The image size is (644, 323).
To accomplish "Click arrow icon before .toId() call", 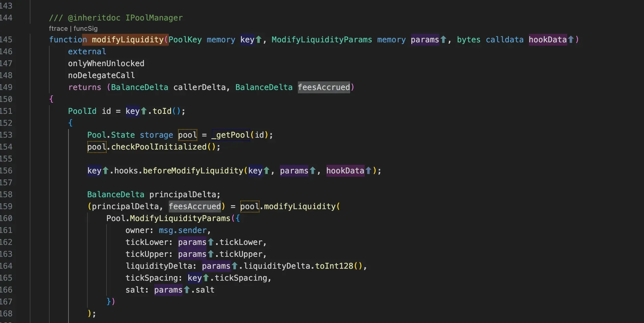I will click(144, 111).
